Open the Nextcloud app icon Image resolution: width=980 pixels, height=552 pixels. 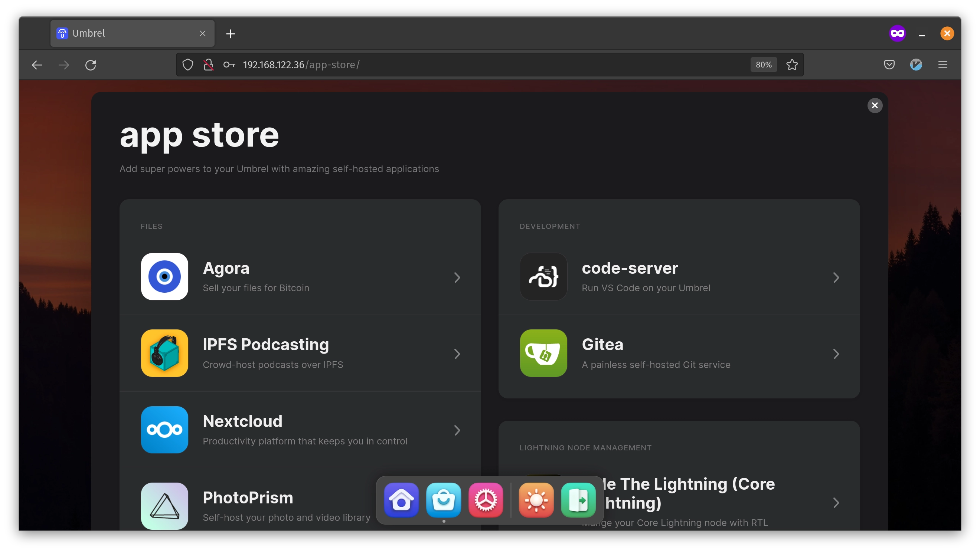pos(164,430)
